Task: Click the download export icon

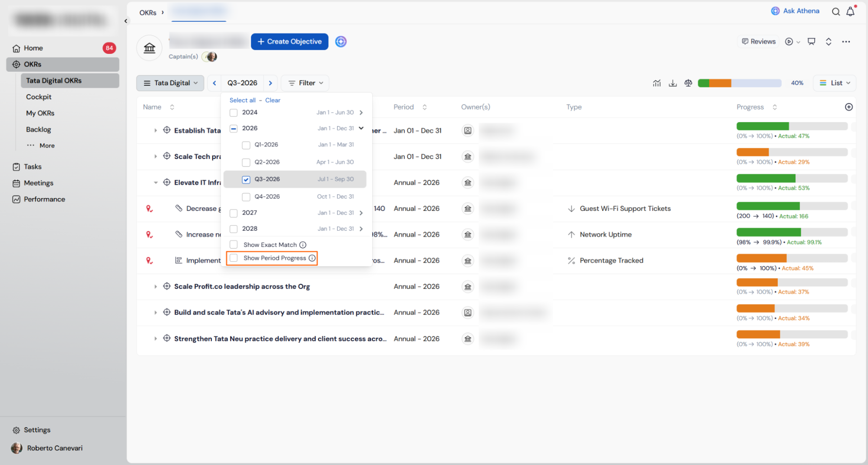Action: 673,83
